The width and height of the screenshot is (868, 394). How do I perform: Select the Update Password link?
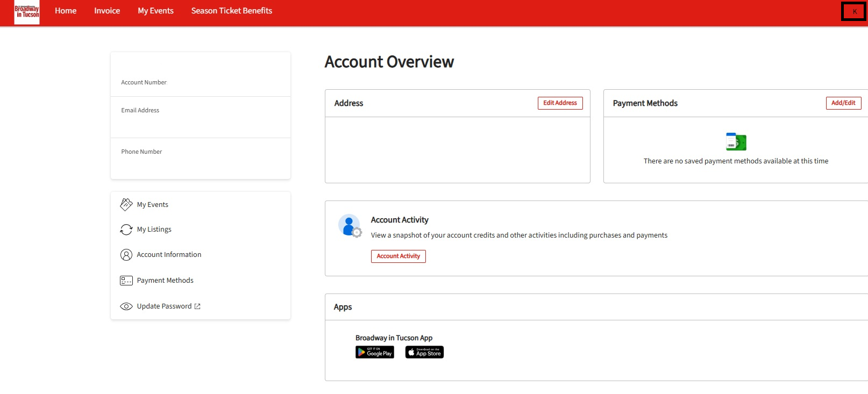164,306
